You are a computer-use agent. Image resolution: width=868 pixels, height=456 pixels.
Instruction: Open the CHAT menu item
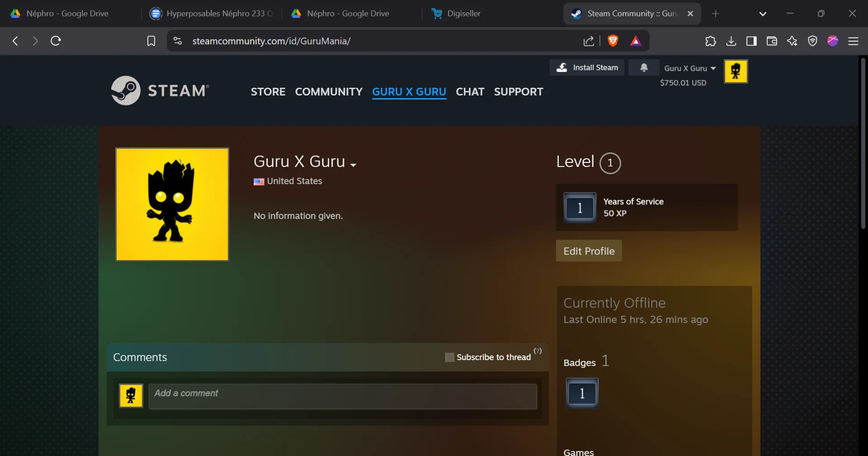point(470,92)
